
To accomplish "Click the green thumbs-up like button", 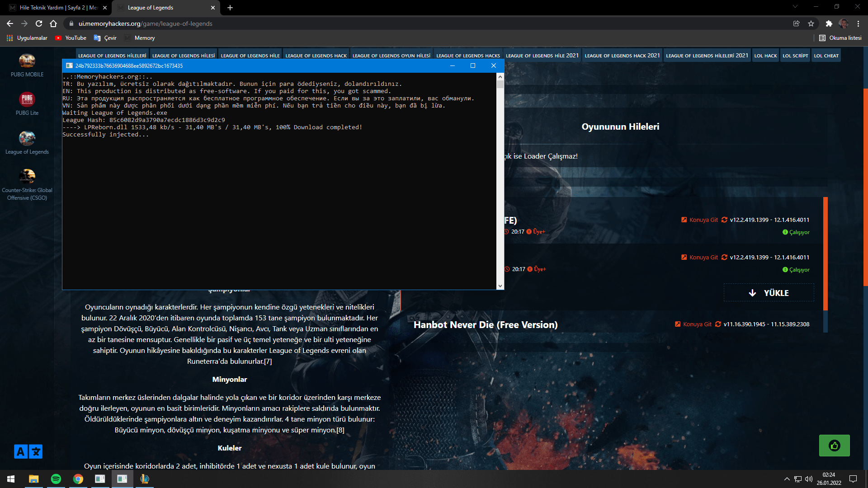I will coord(835,446).
